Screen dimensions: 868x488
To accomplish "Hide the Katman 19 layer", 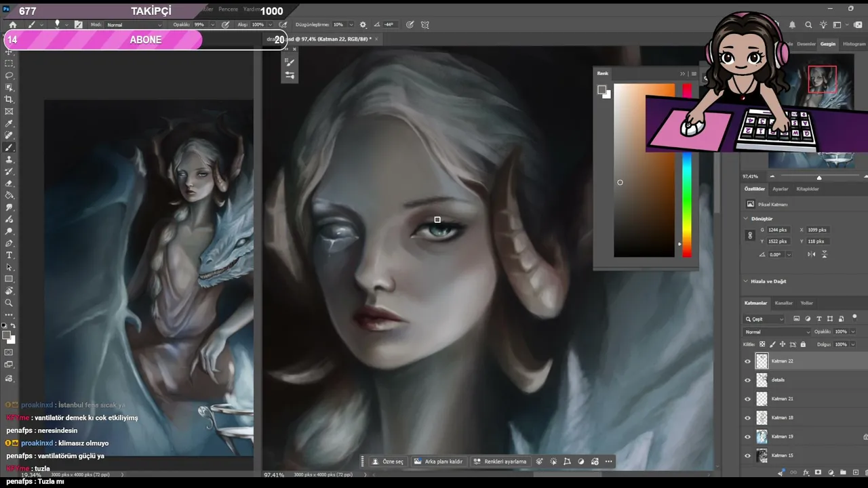I will tap(748, 436).
